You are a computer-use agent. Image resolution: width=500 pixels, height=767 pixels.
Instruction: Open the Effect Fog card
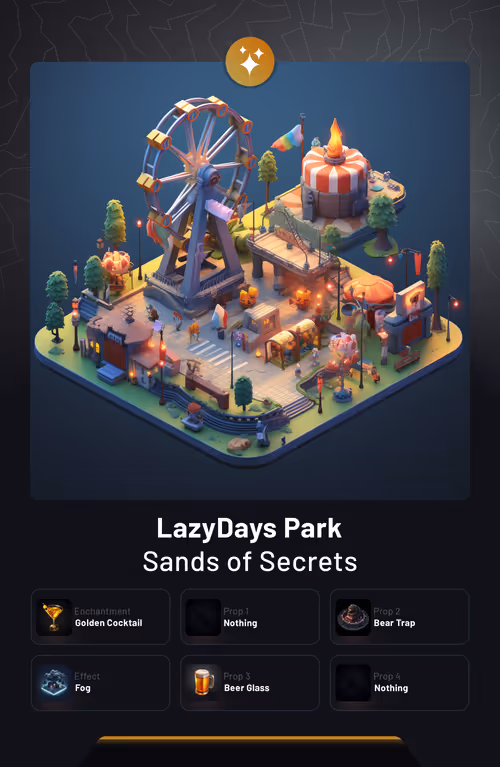pyautogui.click(x=101, y=682)
